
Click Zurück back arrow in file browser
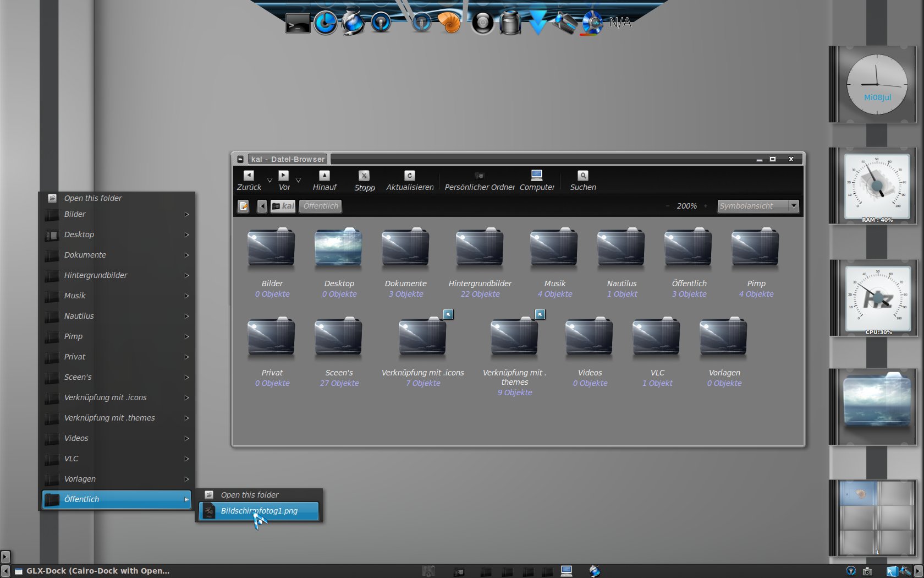[x=249, y=176]
